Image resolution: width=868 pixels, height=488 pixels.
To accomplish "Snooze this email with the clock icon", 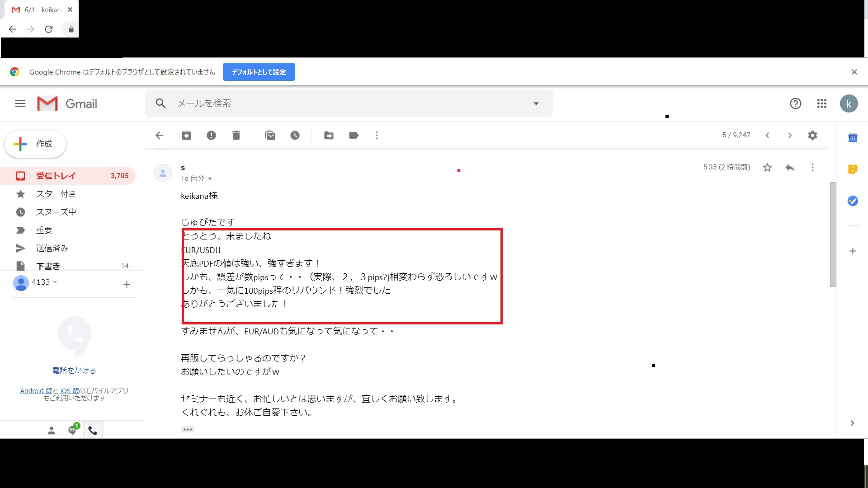I will click(x=295, y=135).
